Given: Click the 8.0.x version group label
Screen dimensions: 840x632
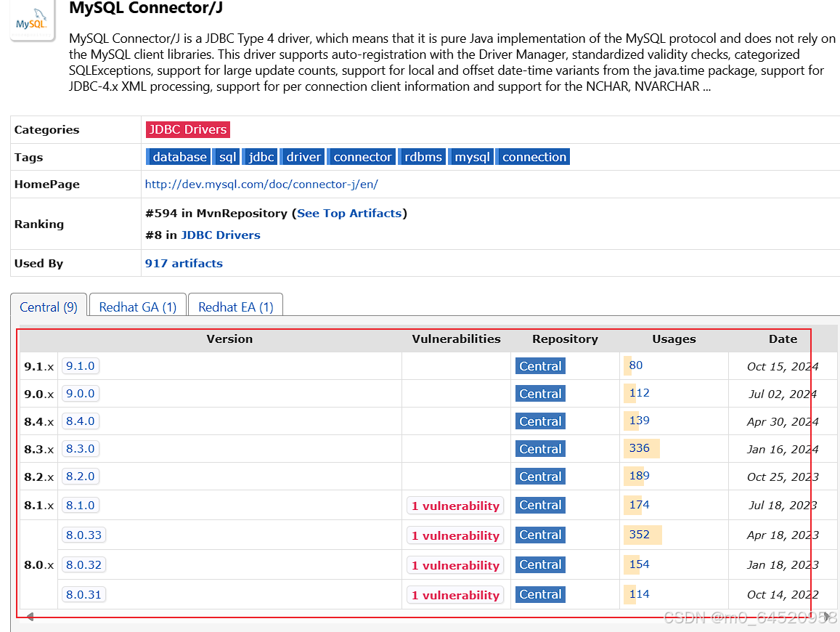Looking at the screenshot, I should click(39, 565).
